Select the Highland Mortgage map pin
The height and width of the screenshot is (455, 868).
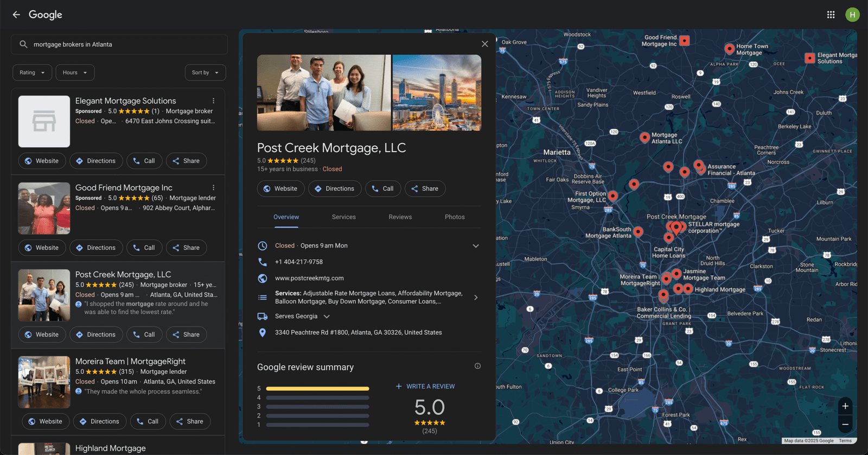click(688, 288)
